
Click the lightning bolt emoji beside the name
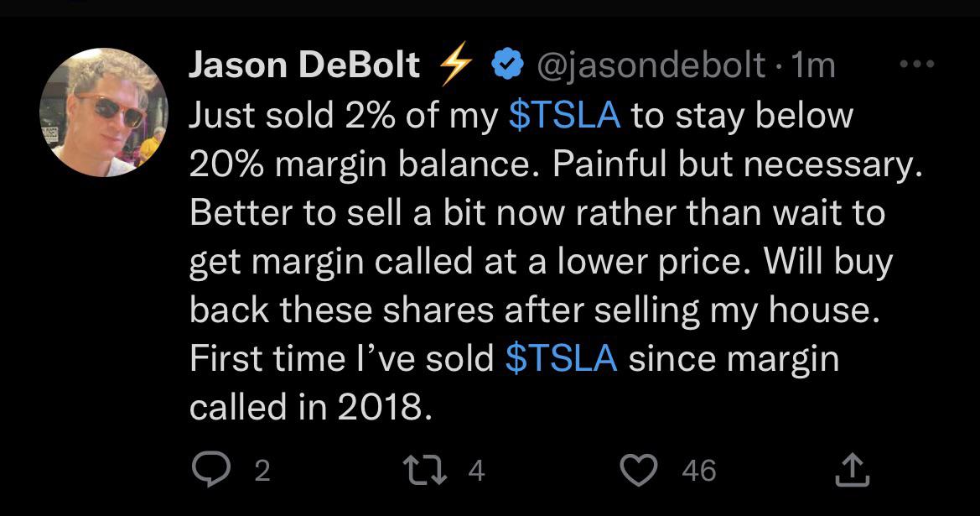[x=455, y=65]
